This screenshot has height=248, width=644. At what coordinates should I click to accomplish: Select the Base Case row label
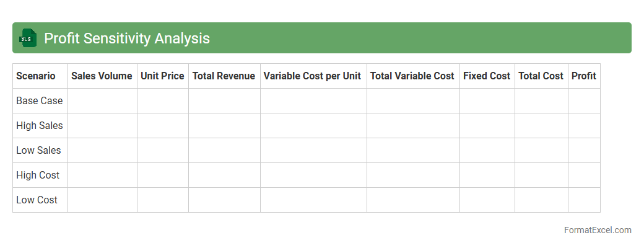click(x=40, y=100)
